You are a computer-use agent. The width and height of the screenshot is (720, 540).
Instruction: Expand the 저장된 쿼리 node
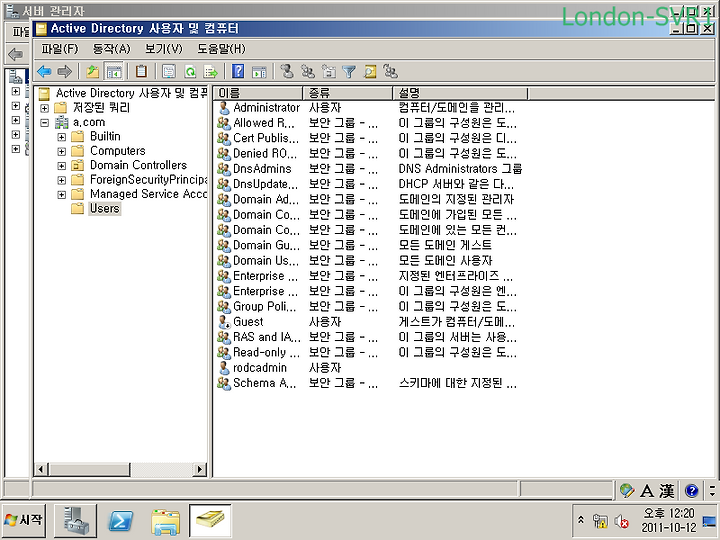45,108
